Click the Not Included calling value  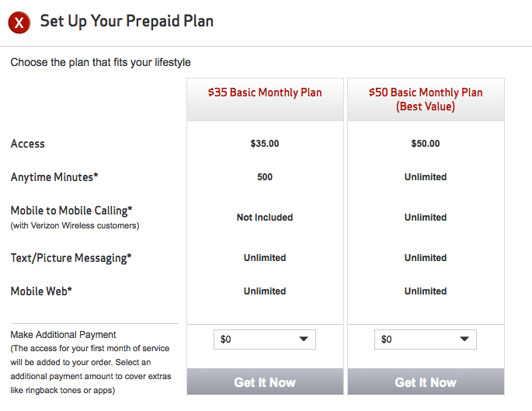click(x=265, y=218)
